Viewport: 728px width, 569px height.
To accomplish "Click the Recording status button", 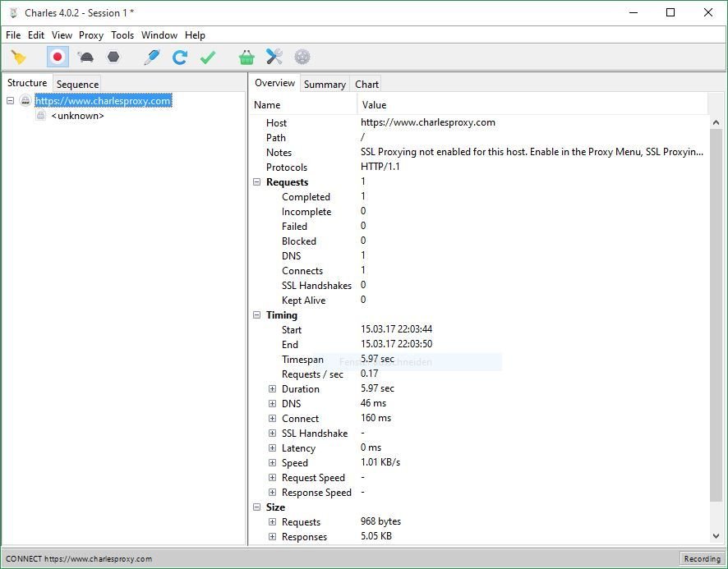I will 702,559.
